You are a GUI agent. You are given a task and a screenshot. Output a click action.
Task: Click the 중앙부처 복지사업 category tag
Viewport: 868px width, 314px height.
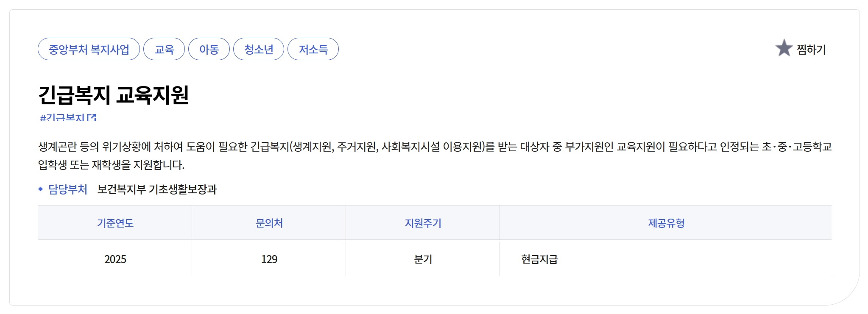click(x=89, y=49)
